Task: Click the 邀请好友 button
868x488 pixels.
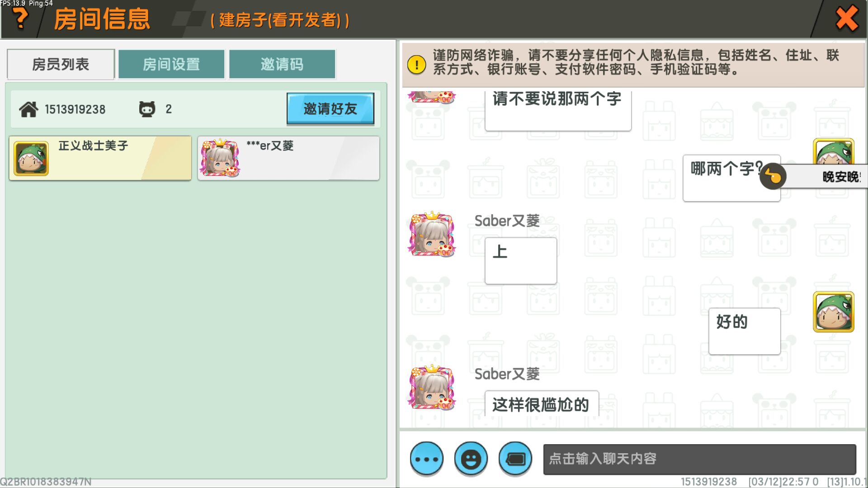Action: pyautogui.click(x=330, y=108)
